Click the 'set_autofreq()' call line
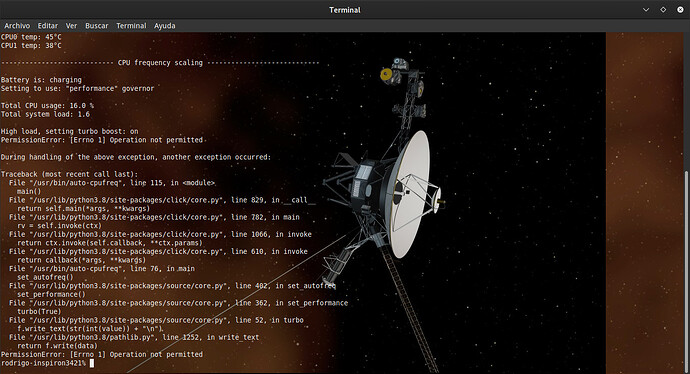 45,277
